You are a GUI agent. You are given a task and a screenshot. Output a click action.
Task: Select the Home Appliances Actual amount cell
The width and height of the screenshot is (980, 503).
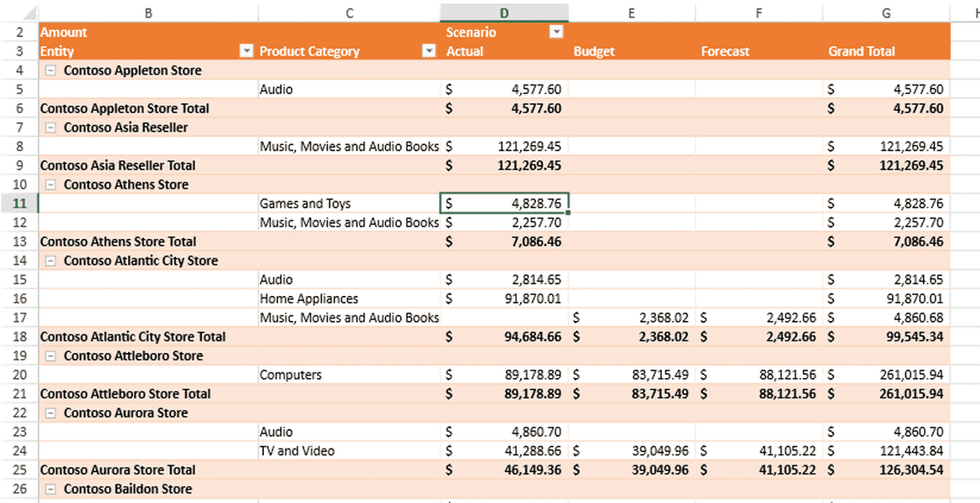504,299
